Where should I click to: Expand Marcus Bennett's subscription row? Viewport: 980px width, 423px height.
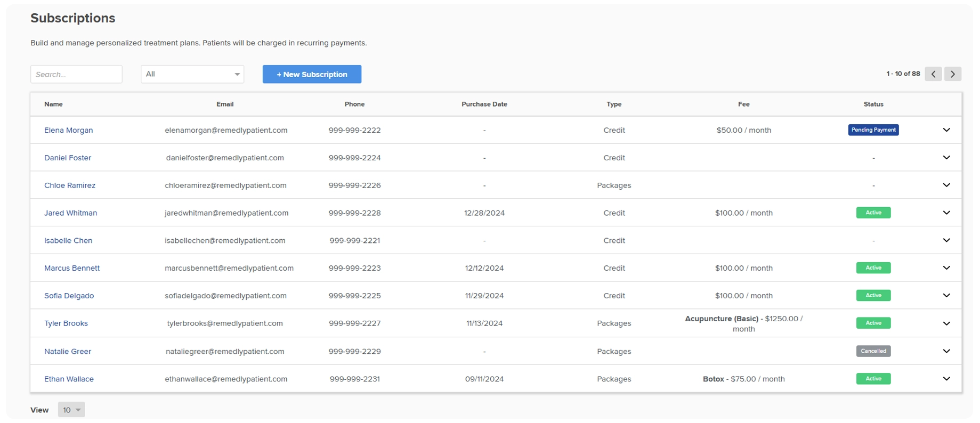(x=946, y=268)
